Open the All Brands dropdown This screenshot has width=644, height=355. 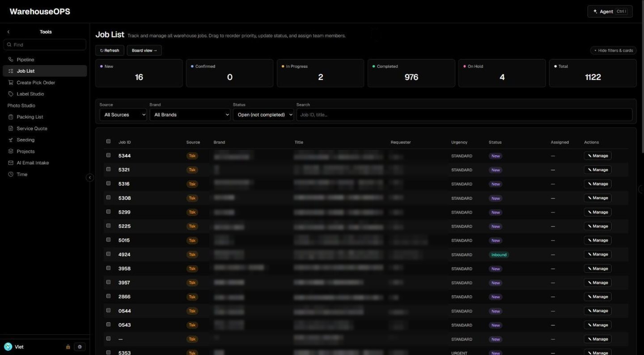[x=190, y=115]
